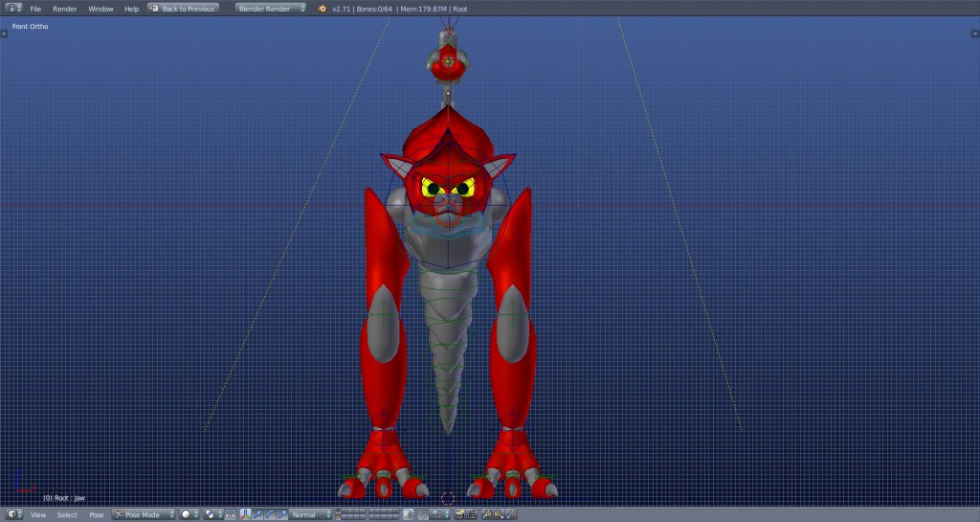Toggle lock camera to layers button
This screenshot has width=980, height=522.
pyautogui.click(x=408, y=514)
